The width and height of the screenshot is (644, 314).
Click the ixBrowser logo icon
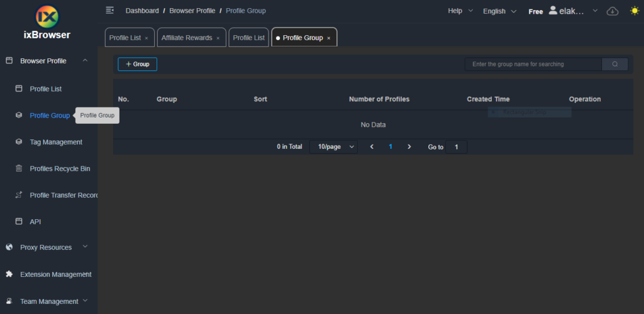48,15
